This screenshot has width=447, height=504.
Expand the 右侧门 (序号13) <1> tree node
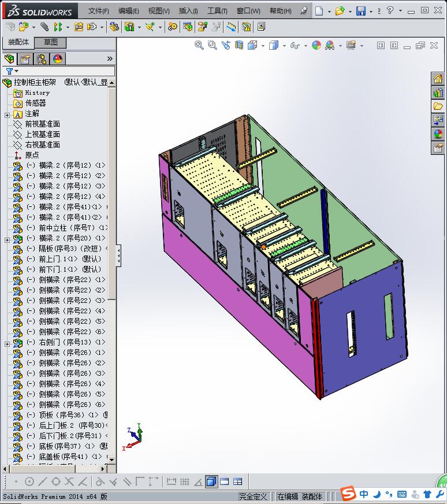click(x=7, y=344)
